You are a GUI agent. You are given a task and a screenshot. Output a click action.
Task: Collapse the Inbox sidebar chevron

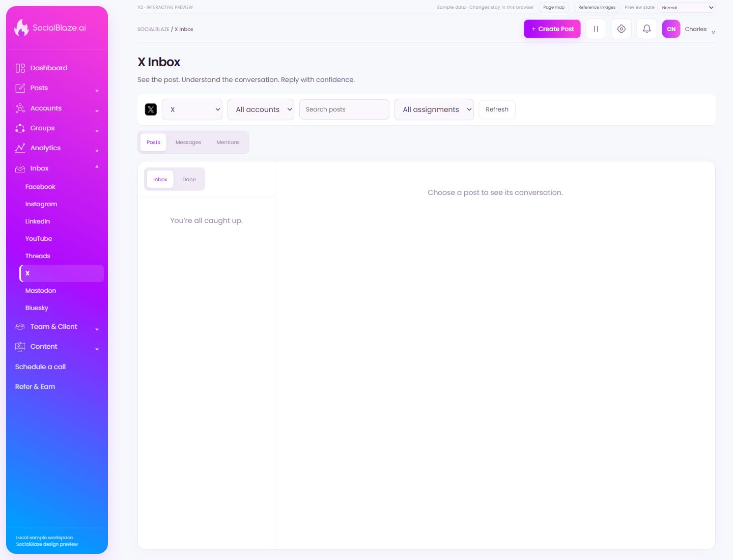[x=97, y=167]
